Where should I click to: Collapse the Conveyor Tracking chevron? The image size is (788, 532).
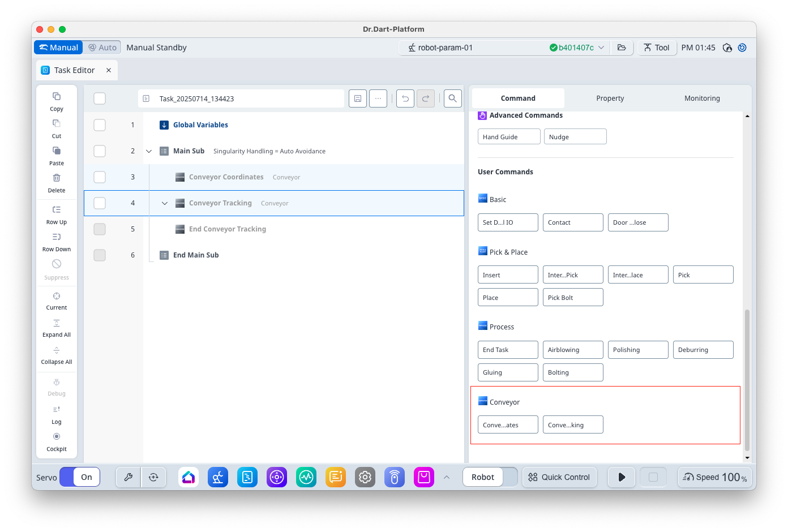point(165,203)
